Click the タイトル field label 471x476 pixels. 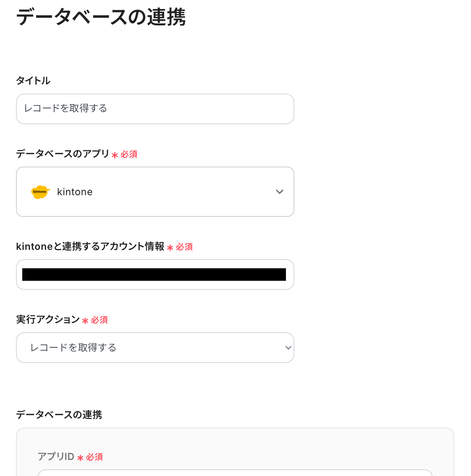point(33,81)
